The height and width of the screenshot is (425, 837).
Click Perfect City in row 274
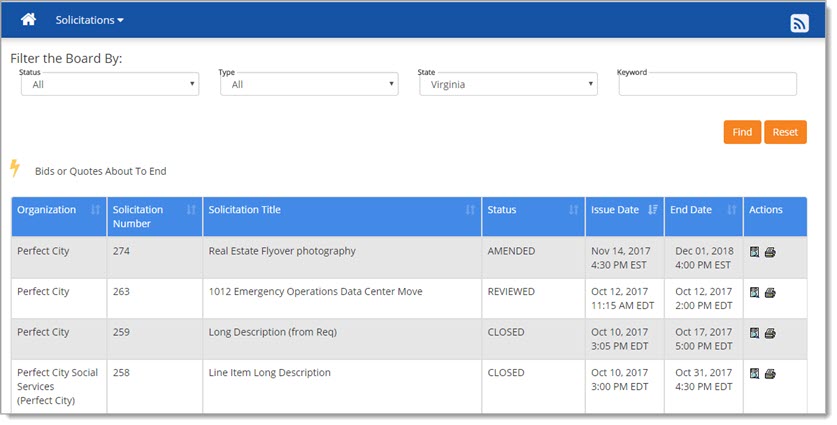(43, 251)
